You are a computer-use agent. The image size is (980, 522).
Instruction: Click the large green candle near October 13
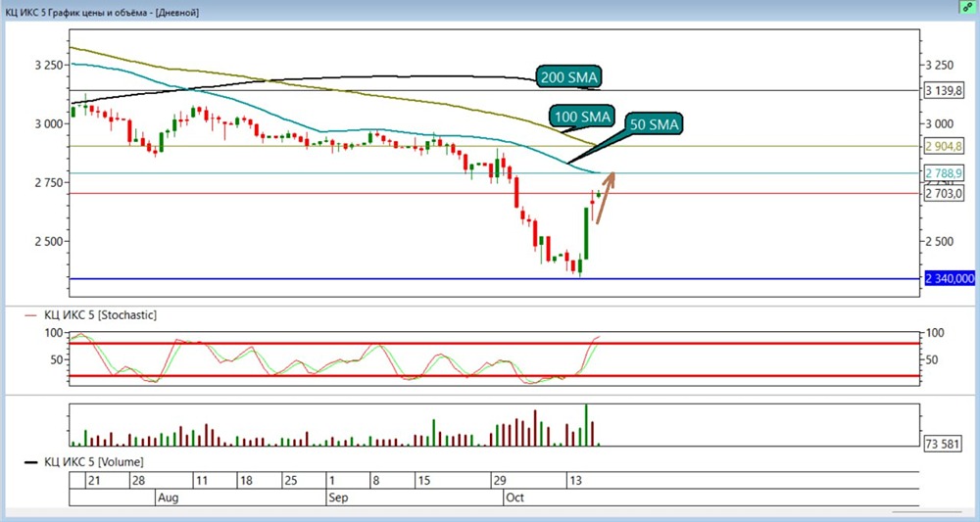point(586,233)
